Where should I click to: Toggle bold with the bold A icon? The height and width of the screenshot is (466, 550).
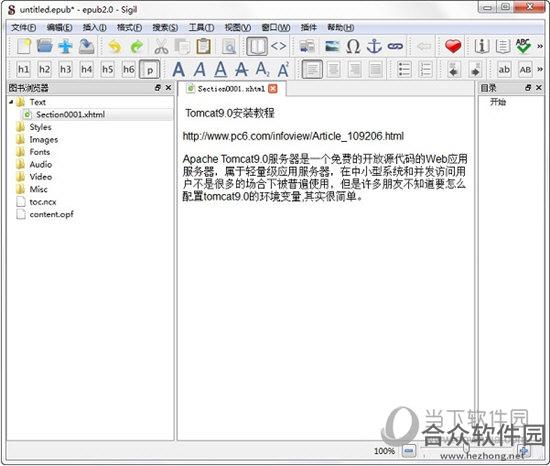click(x=179, y=69)
